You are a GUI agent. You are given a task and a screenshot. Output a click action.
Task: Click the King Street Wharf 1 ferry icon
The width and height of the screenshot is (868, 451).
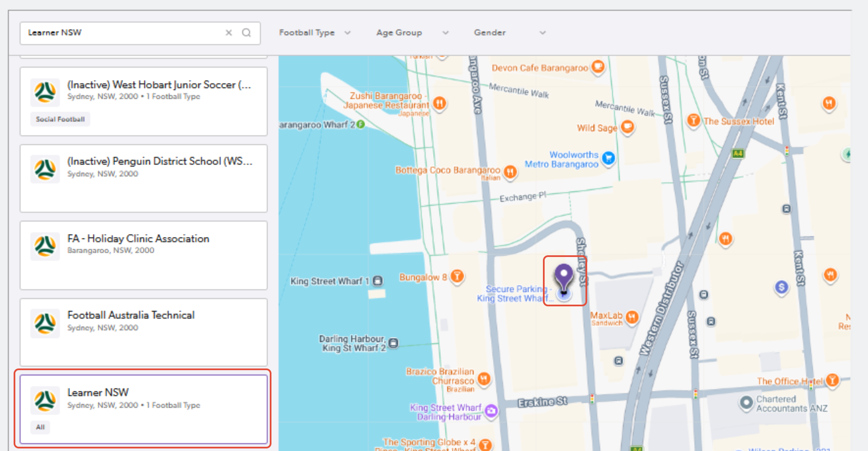coord(377,281)
